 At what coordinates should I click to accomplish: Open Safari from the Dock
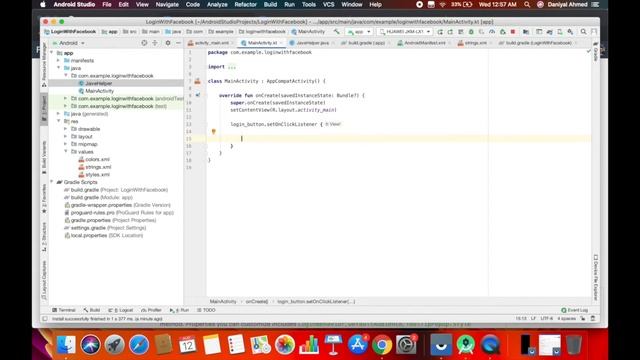pyautogui.click(x=139, y=345)
